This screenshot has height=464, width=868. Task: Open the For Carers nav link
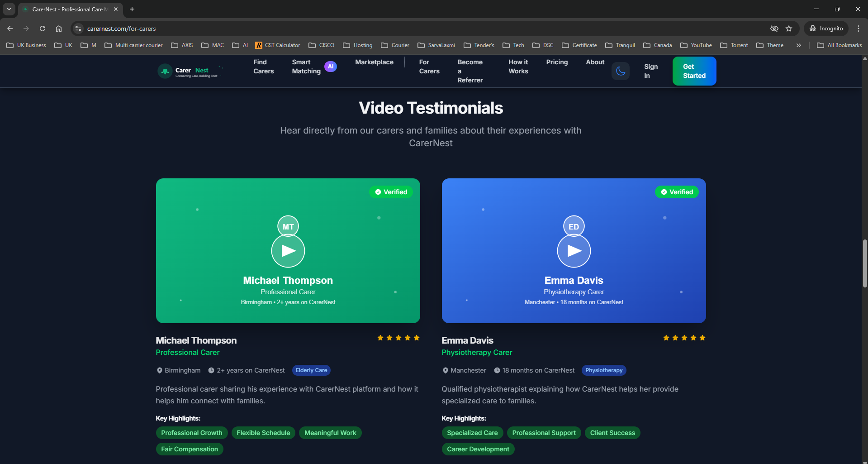pos(429,67)
